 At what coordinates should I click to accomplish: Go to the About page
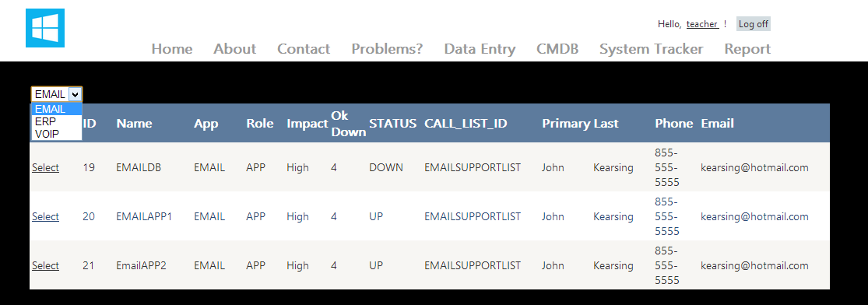235,49
